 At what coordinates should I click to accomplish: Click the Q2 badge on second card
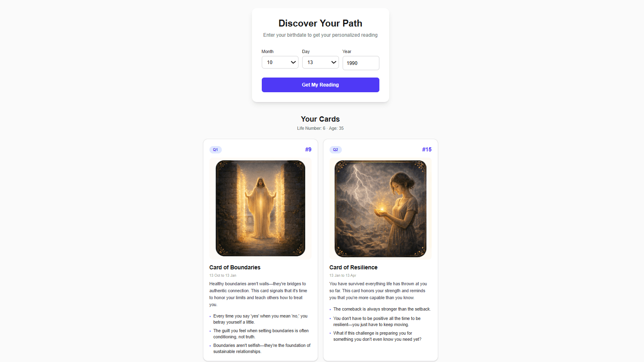click(x=335, y=150)
